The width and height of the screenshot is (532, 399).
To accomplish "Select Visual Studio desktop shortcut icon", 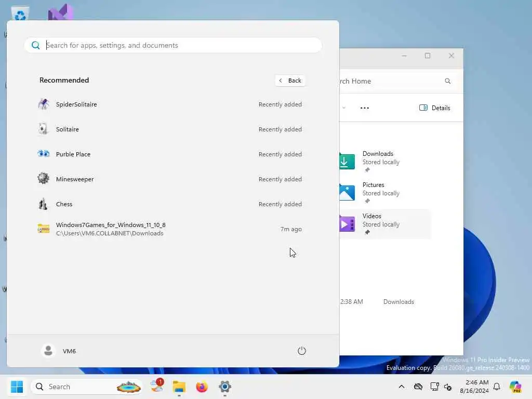I will 60,12.
